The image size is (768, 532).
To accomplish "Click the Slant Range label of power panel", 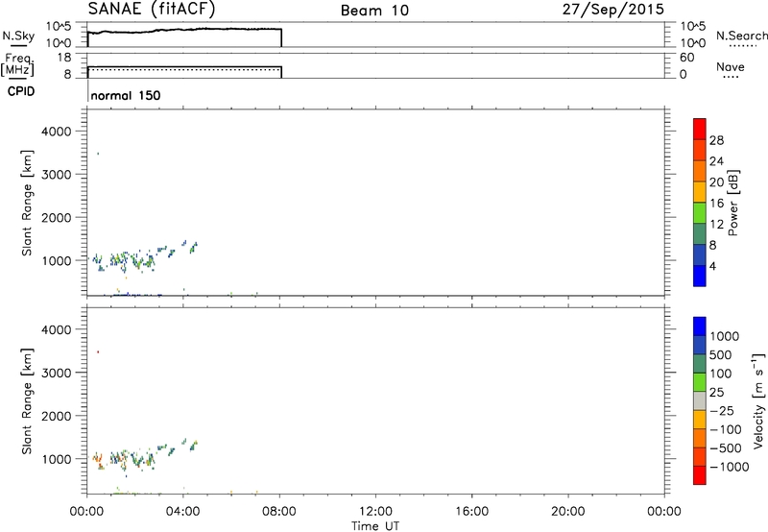I will 27,203.
